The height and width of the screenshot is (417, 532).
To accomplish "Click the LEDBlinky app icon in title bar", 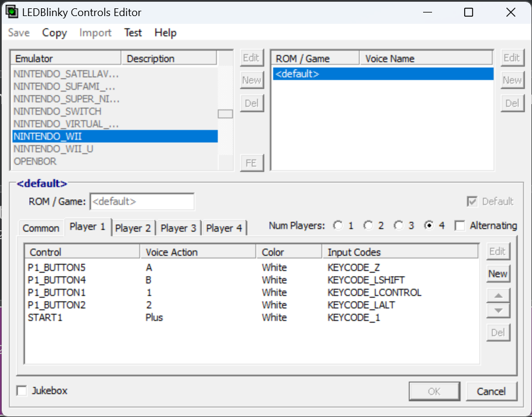I will click(x=12, y=12).
